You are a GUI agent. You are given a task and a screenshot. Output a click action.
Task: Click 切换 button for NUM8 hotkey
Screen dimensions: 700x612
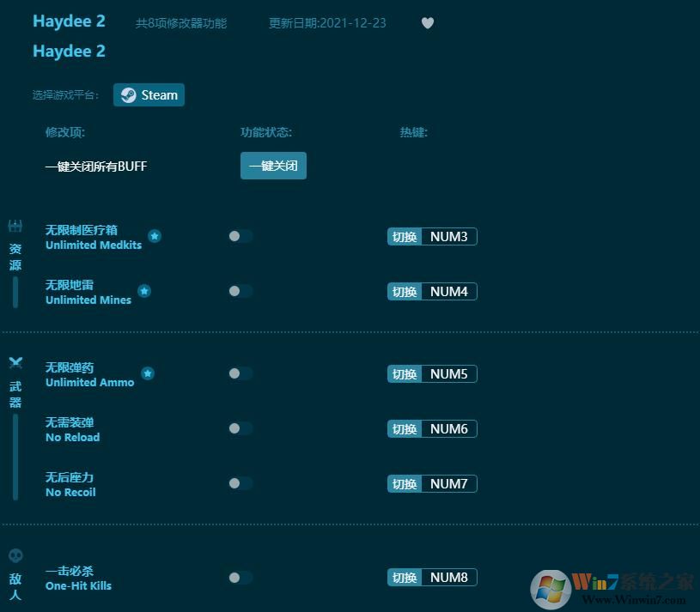405,578
